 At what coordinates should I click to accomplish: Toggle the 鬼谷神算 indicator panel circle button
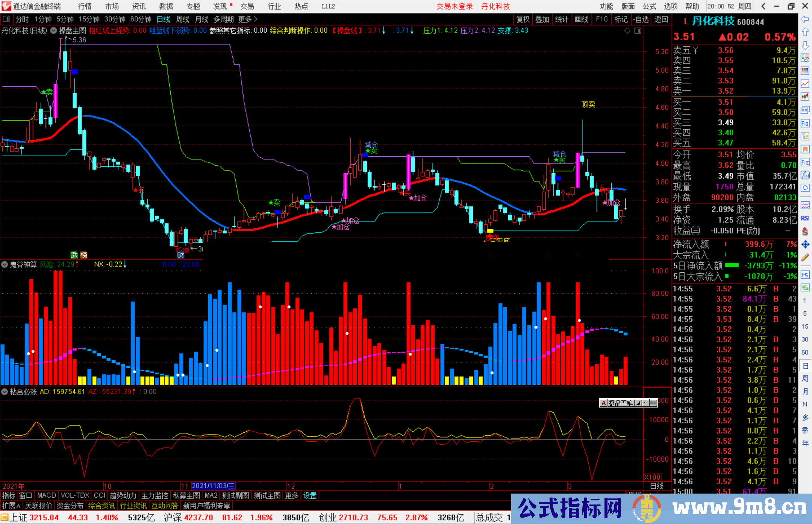5,264
